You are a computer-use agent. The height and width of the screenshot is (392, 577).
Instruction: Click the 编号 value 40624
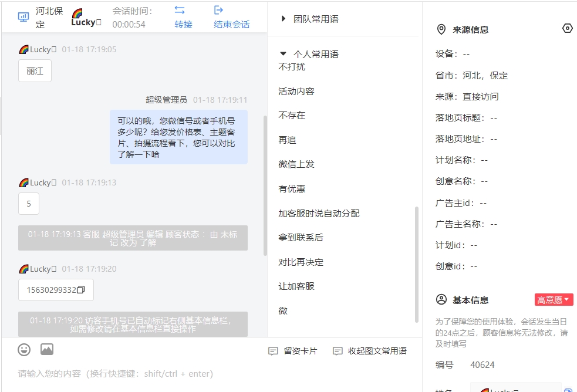482,365
